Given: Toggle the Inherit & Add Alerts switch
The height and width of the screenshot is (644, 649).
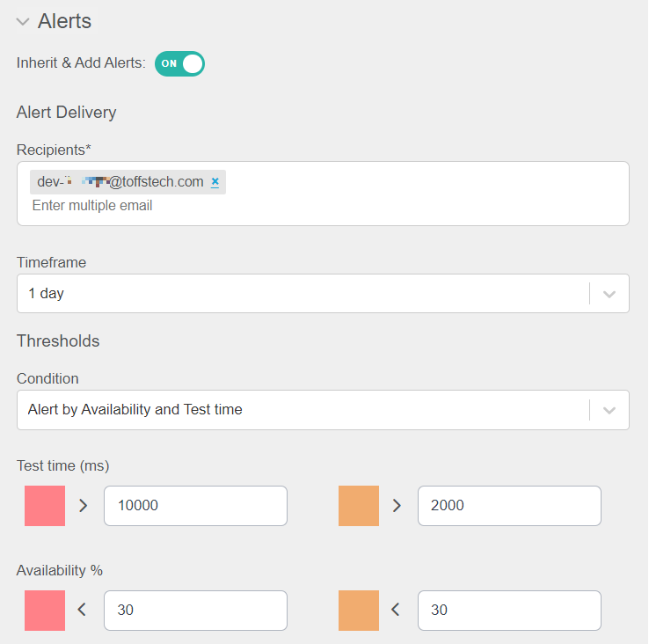Looking at the screenshot, I should click(179, 63).
